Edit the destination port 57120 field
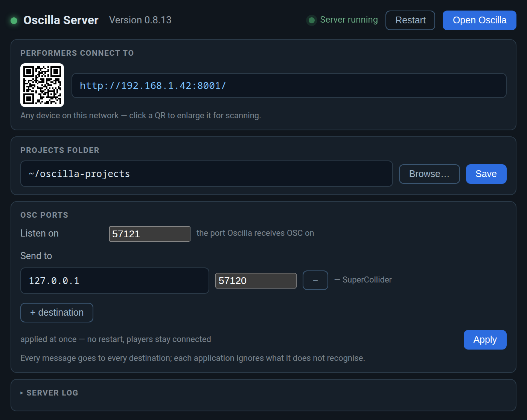527x420 pixels. [256, 281]
